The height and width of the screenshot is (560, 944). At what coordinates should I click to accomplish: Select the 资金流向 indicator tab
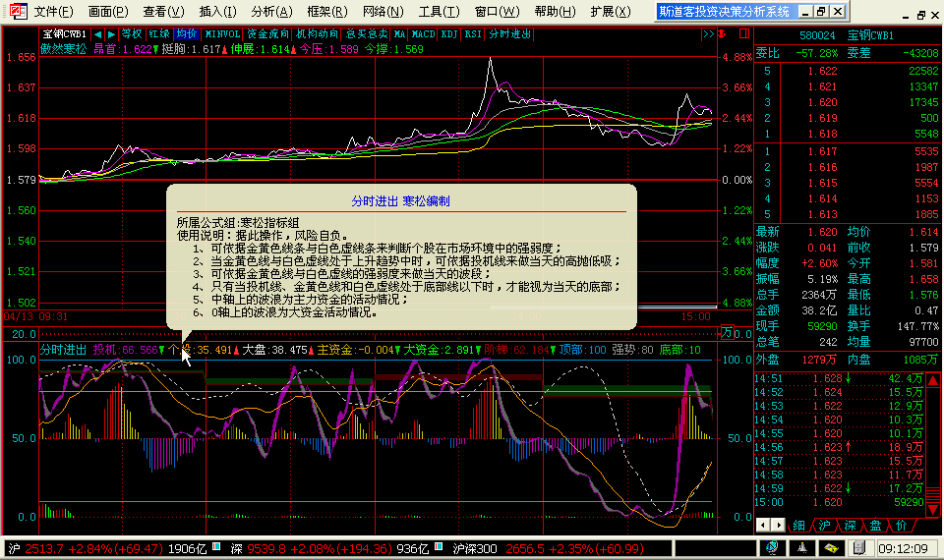pos(267,34)
